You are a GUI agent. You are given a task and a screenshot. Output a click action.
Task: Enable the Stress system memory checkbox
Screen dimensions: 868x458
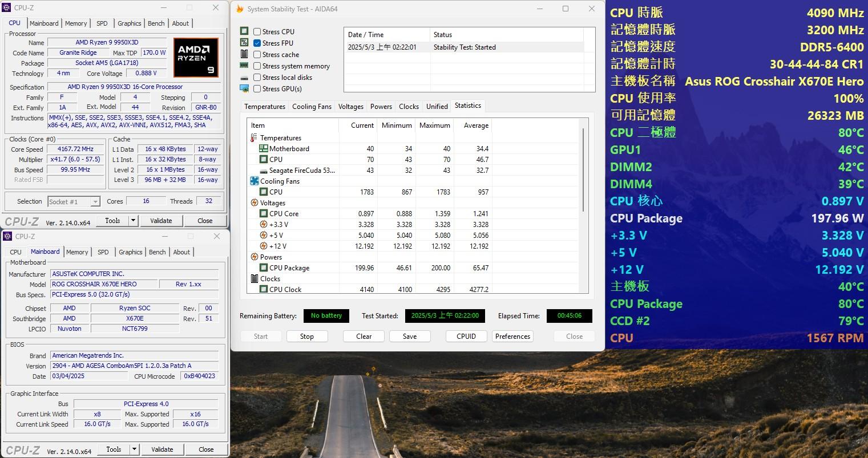(257, 66)
